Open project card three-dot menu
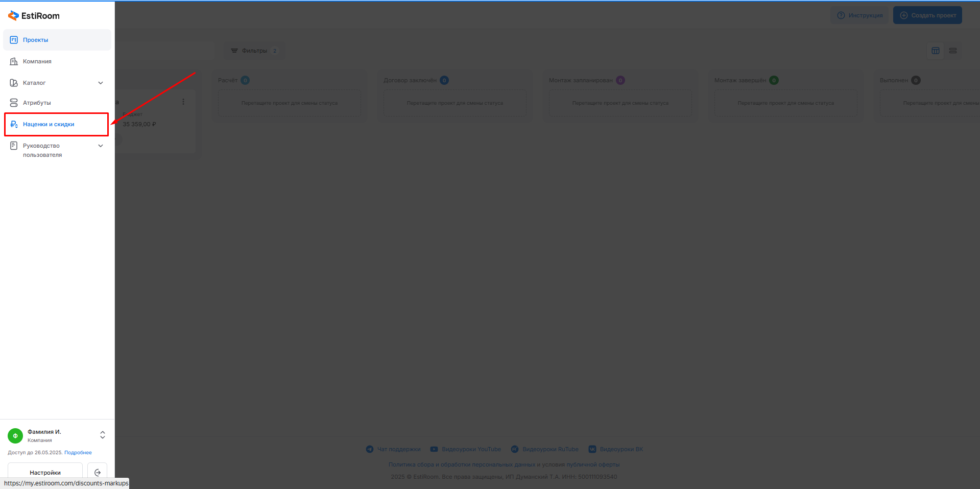 coord(183,102)
